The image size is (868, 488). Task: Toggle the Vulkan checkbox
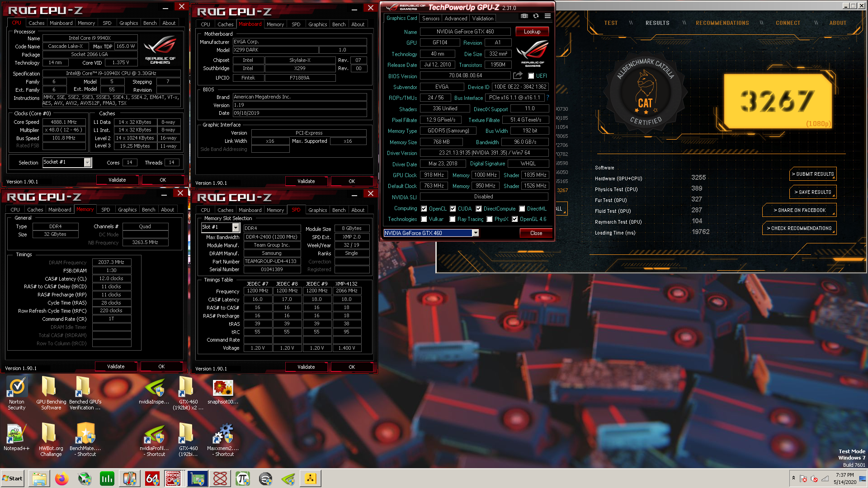pos(424,219)
